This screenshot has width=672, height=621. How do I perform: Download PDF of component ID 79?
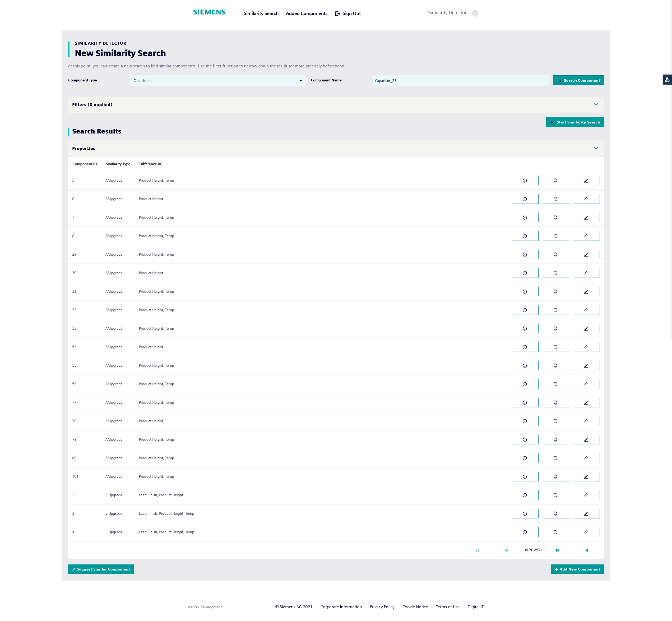555,439
